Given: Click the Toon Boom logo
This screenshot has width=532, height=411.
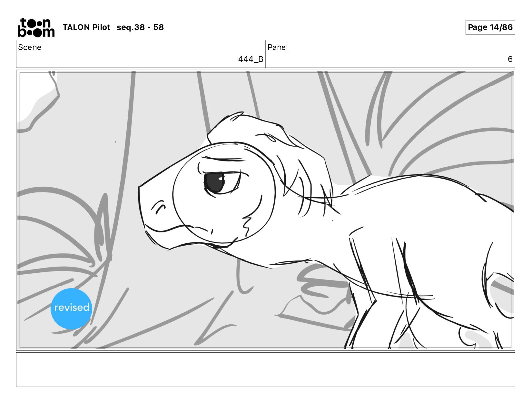Looking at the screenshot, I should pos(36,27).
